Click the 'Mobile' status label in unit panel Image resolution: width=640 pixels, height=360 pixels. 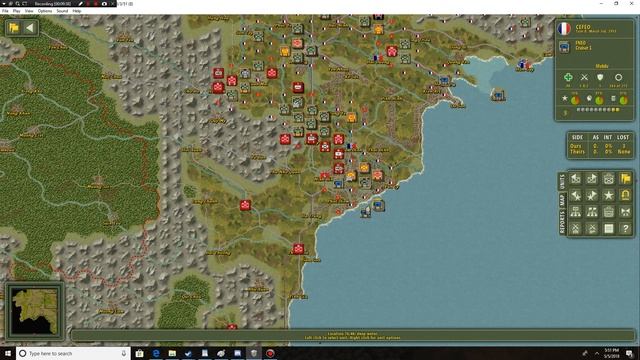pyautogui.click(x=602, y=66)
